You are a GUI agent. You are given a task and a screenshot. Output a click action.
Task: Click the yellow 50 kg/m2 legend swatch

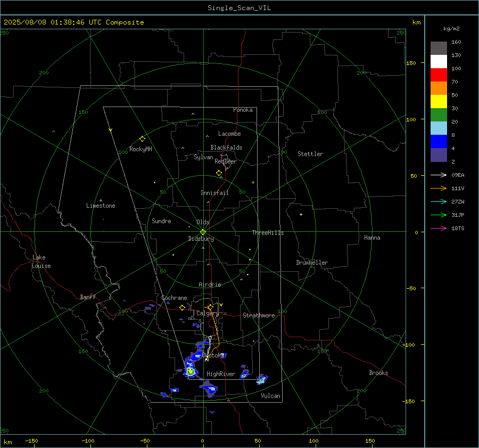pyautogui.click(x=439, y=102)
